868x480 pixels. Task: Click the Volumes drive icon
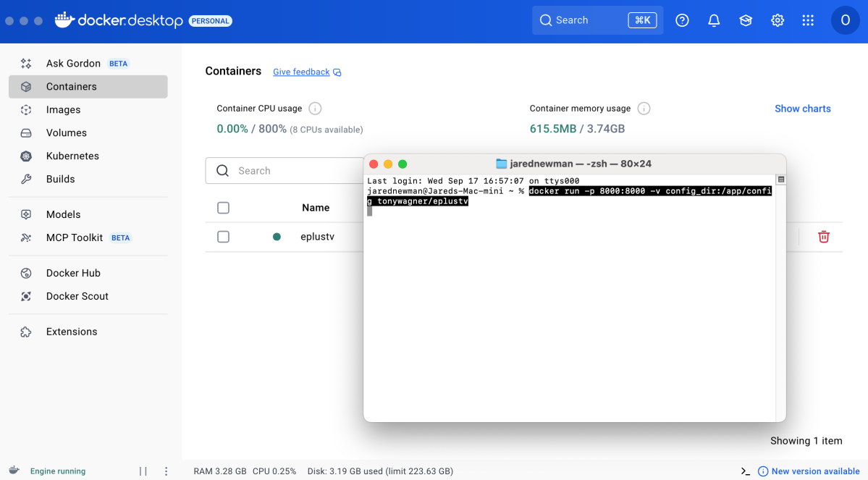point(26,133)
